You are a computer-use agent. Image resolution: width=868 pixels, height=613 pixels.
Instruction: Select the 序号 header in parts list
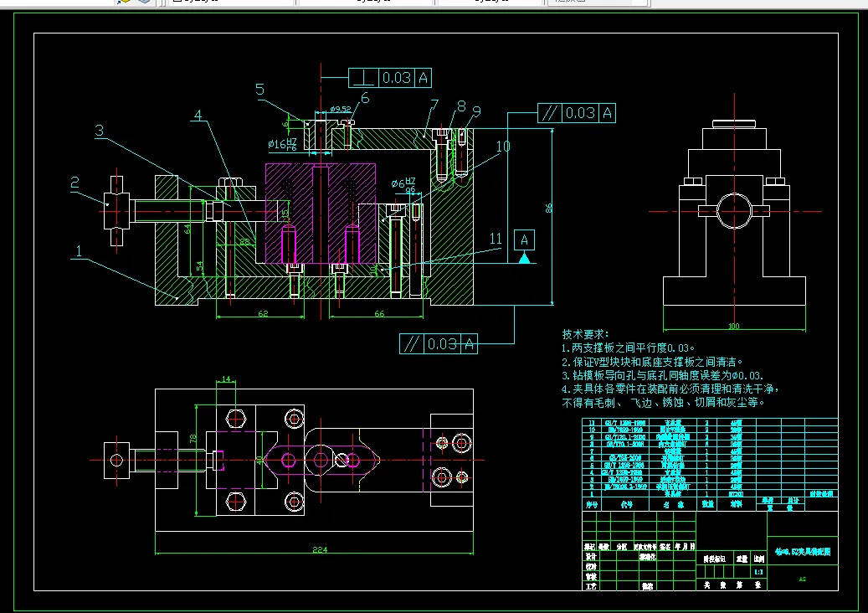[x=592, y=505]
